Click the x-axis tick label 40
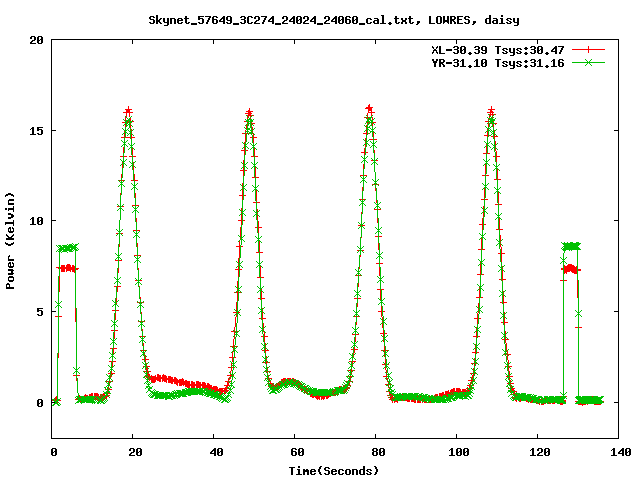Image resolution: width=640 pixels, height=480 pixels. click(216, 452)
